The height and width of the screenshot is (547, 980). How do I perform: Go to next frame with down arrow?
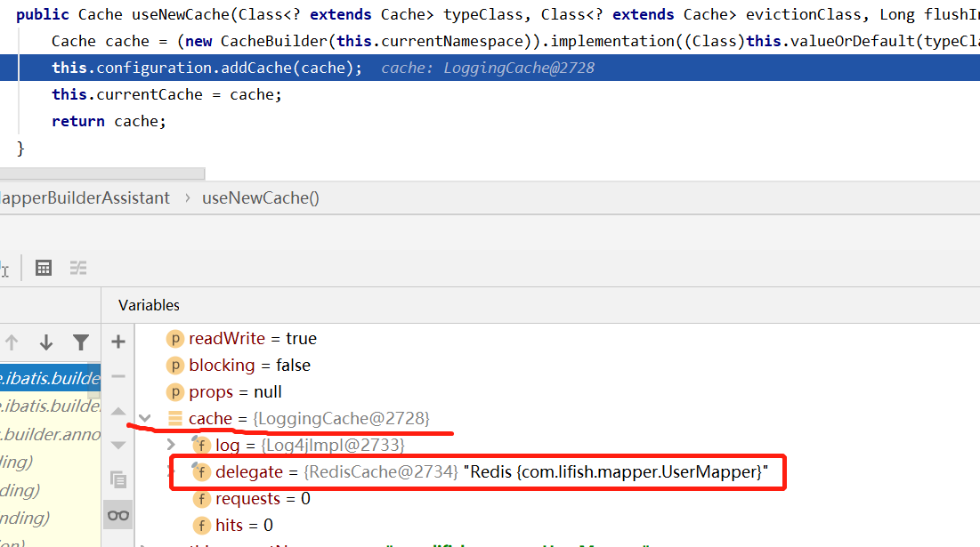coord(45,342)
